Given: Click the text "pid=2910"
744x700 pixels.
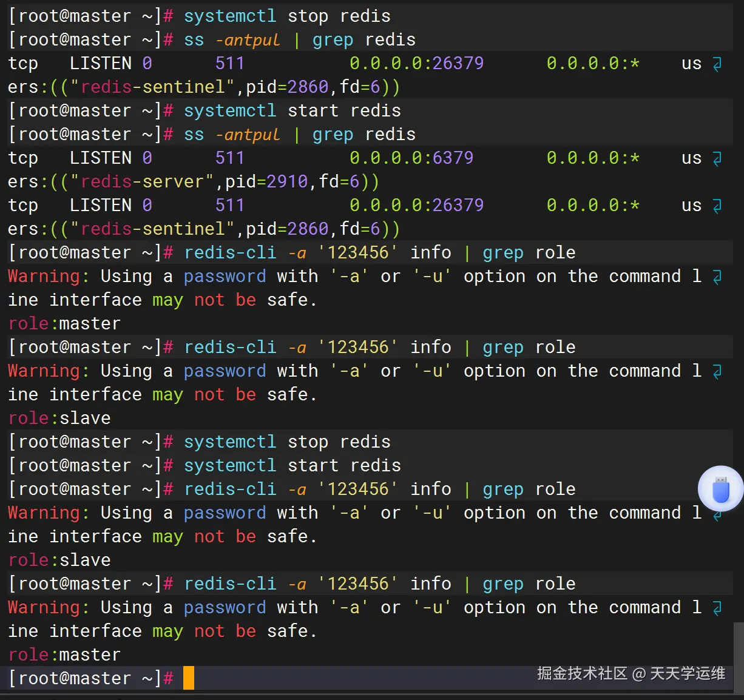Looking at the screenshot, I should point(266,181).
